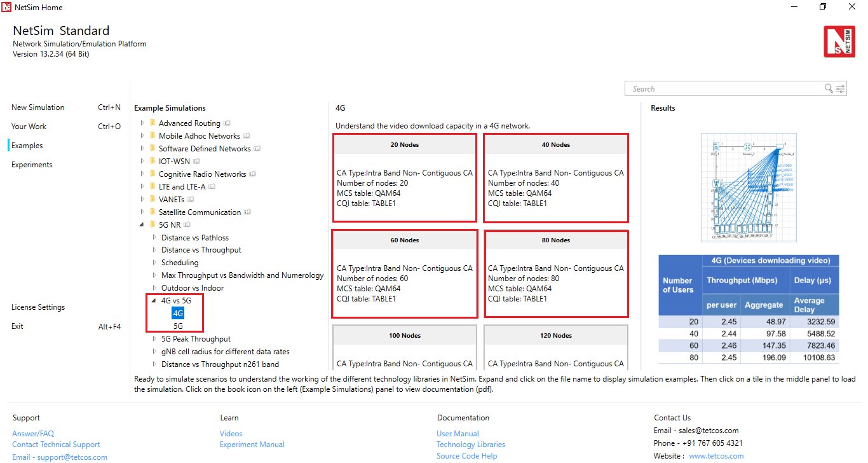This screenshot has width=868, height=463.
Task: Select Outdoor vs Indoor tree item
Action: [x=193, y=288]
